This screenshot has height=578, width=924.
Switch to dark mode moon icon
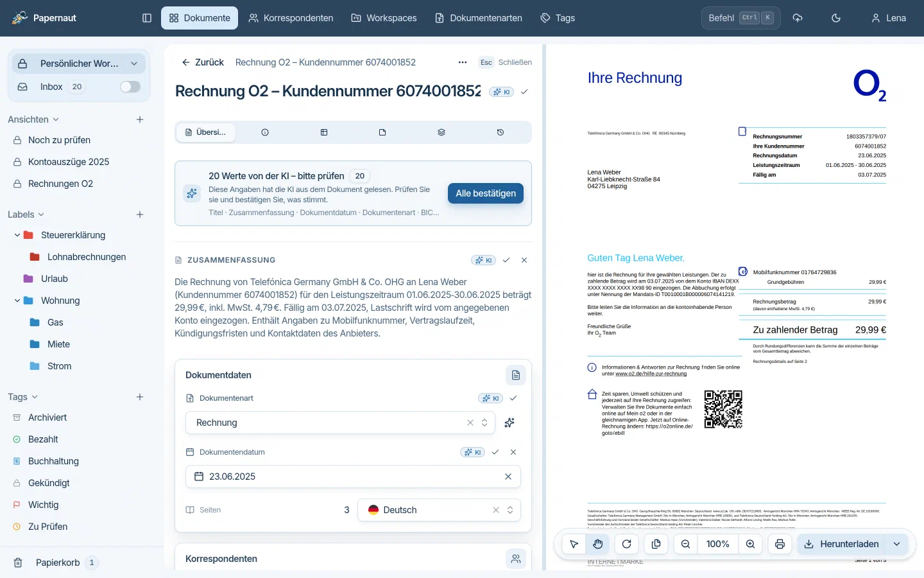(836, 18)
